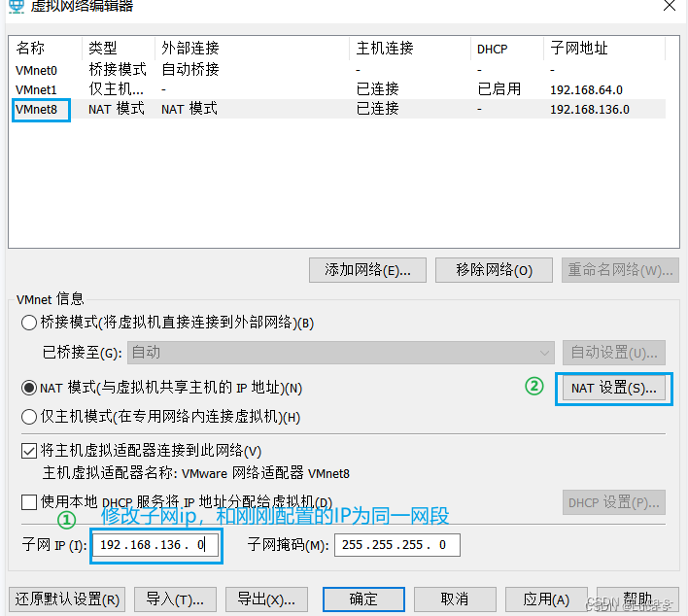688x616 pixels.
Task: Select the 桥接模式 radio button
Action: coord(29,323)
